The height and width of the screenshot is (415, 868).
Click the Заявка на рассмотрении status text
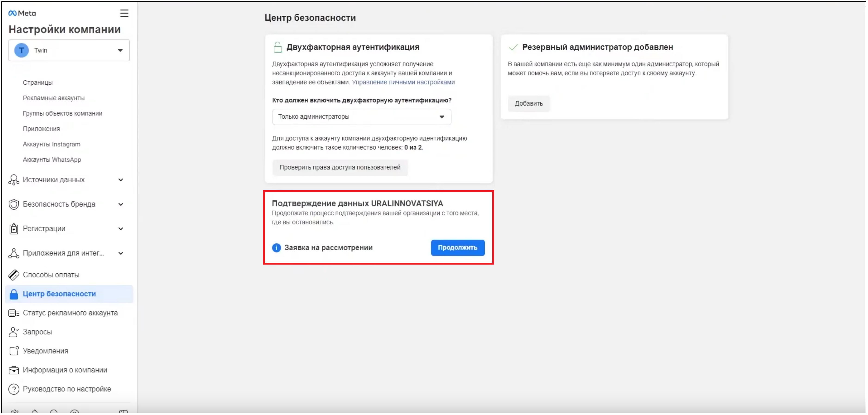click(328, 248)
